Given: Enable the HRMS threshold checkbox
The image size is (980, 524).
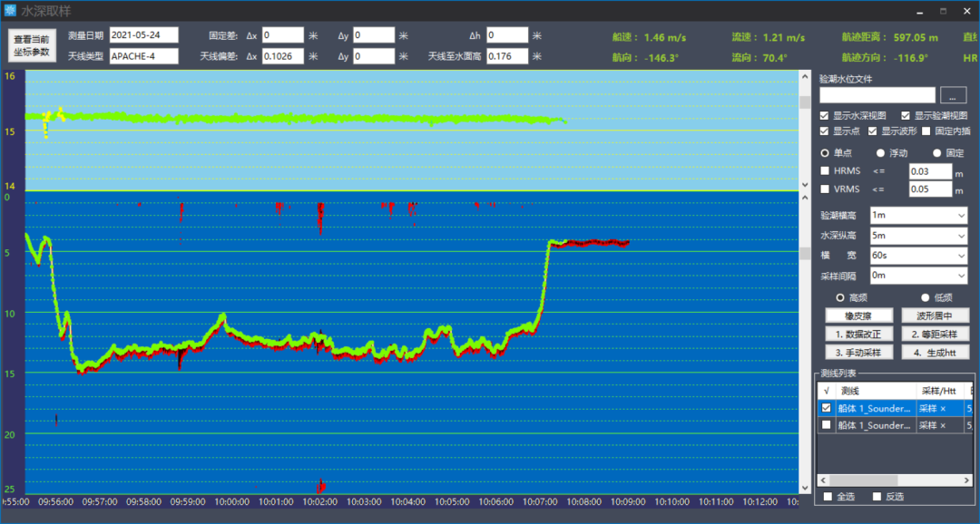Looking at the screenshot, I should (824, 171).
